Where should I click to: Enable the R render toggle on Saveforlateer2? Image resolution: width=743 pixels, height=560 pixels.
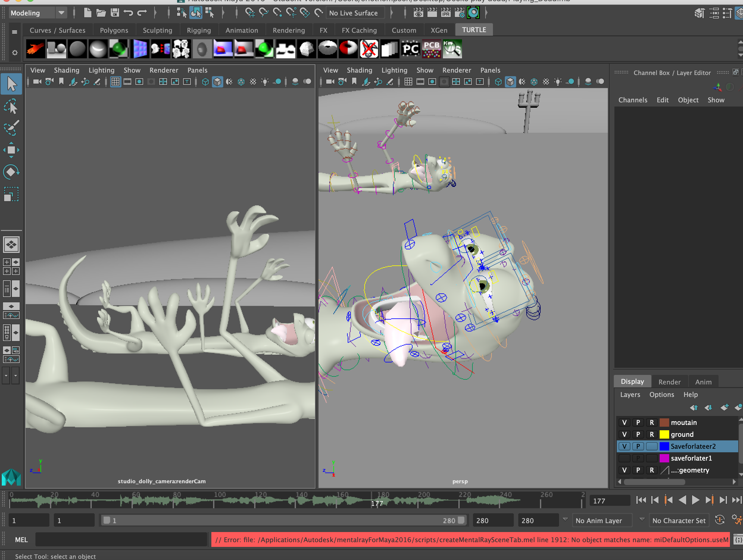tap(652, 446)
